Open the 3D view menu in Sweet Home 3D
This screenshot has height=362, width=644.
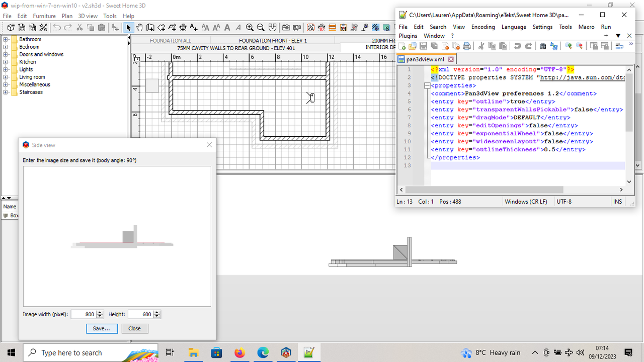[88, 16]
